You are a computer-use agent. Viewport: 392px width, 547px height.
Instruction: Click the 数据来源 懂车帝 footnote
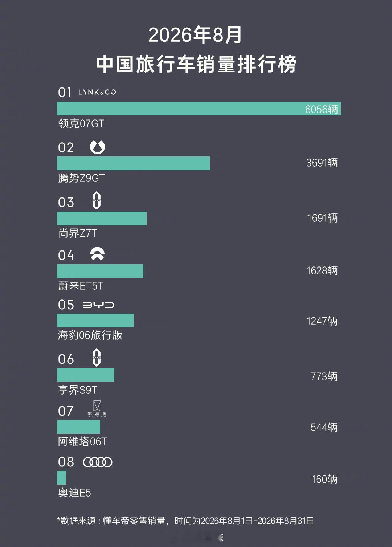[x=185, y=521]
